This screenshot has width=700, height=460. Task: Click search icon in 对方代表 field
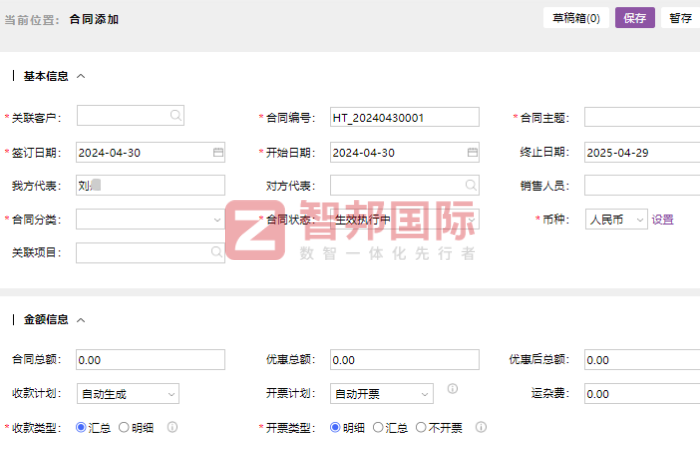pos(471,185)
